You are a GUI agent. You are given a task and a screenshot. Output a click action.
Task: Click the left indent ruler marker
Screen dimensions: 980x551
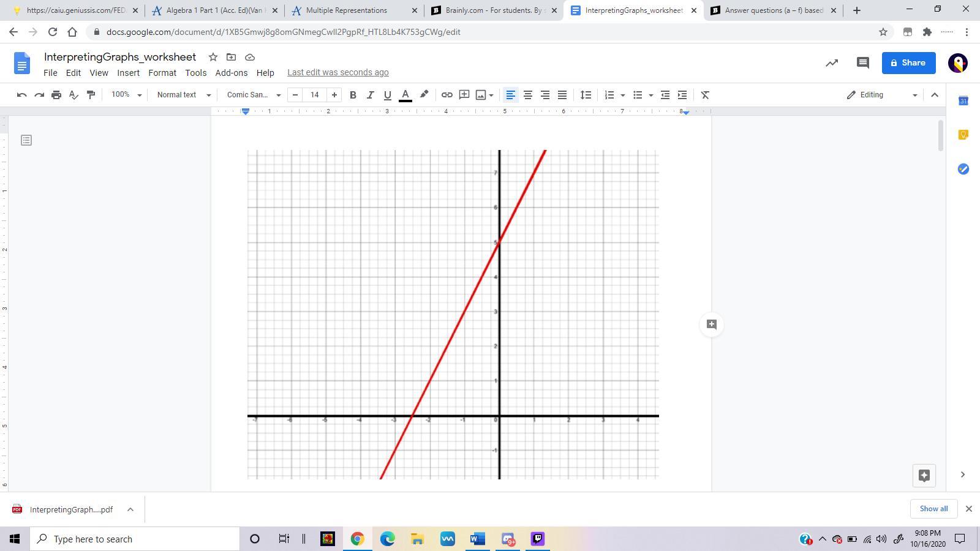click(x=246, y=112)
